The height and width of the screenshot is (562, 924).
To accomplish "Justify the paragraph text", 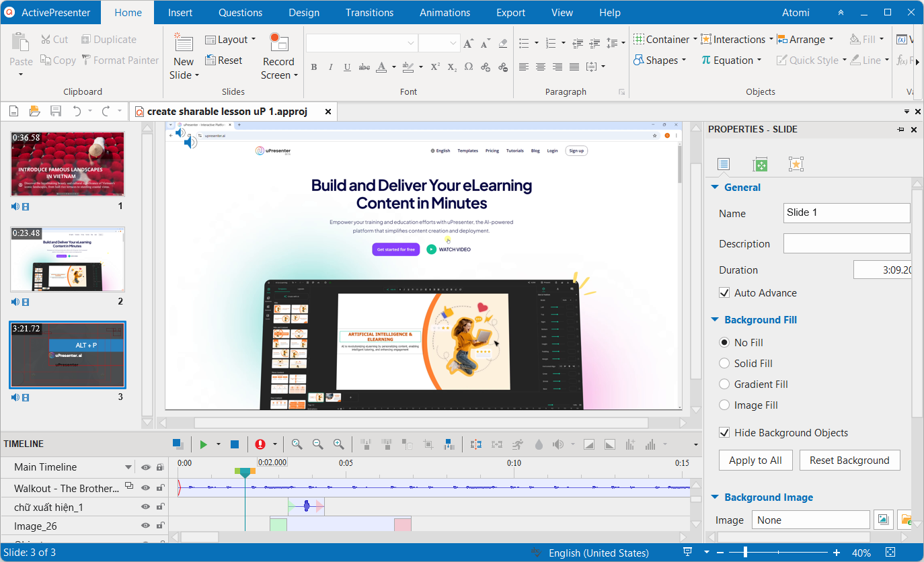I will coord(574,67).
